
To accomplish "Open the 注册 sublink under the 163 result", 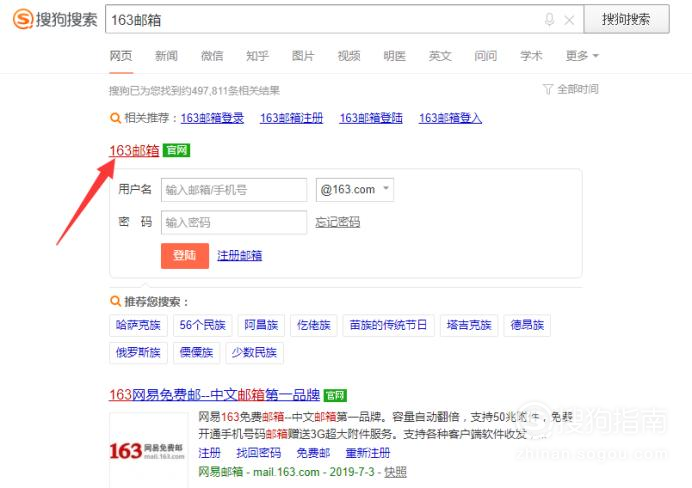I will [209, 453].
